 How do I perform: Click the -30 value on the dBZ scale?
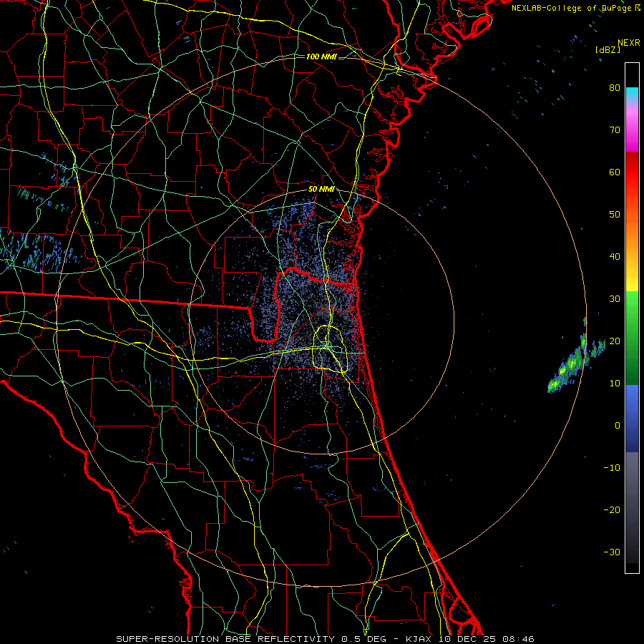click(612, 552)
